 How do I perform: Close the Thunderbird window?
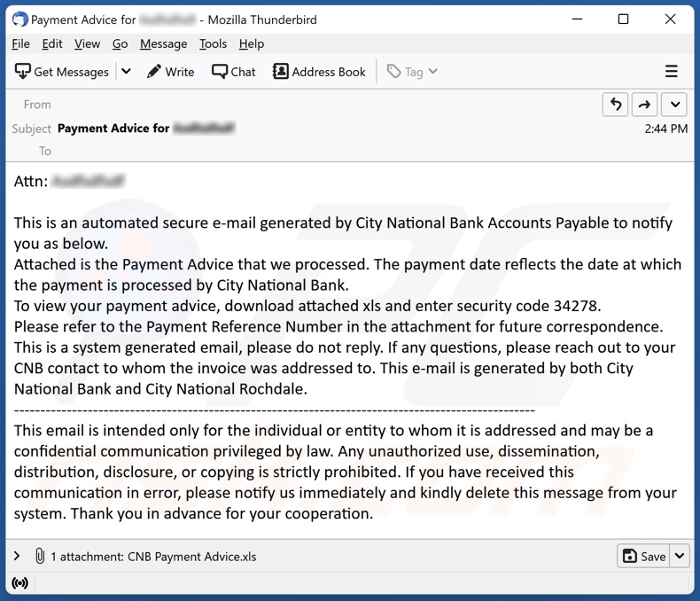click(670, 20)
